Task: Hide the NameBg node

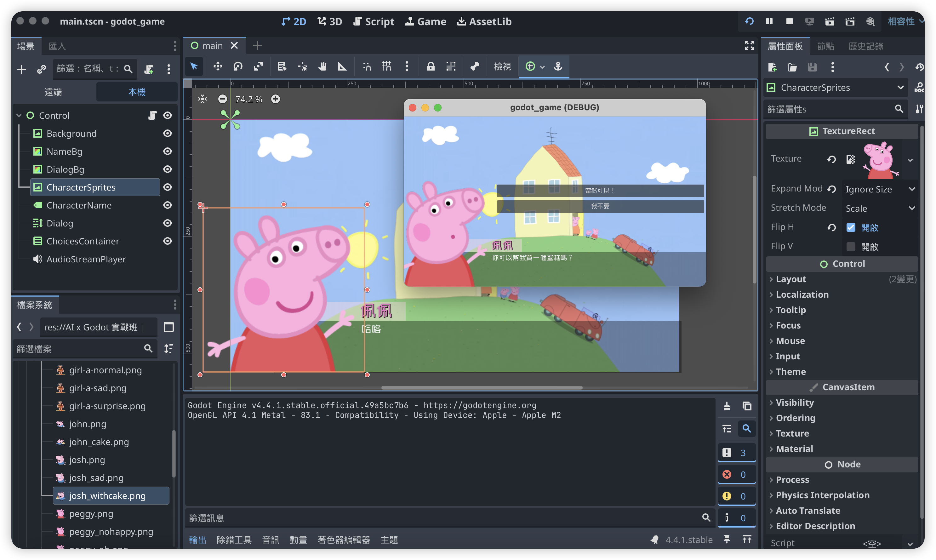Action: pyautogui.click(x=168, y=151)
